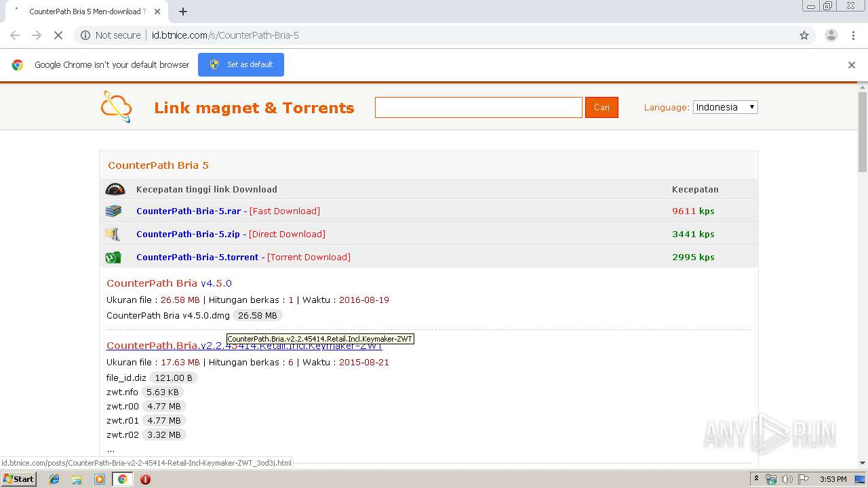Click the CounterPath Bria 5 heading

158,165
